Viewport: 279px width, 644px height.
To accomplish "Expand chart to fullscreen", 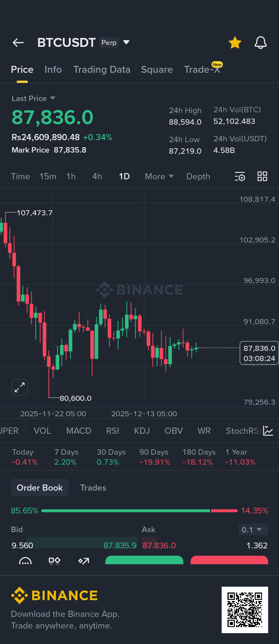I will [19, 387].
